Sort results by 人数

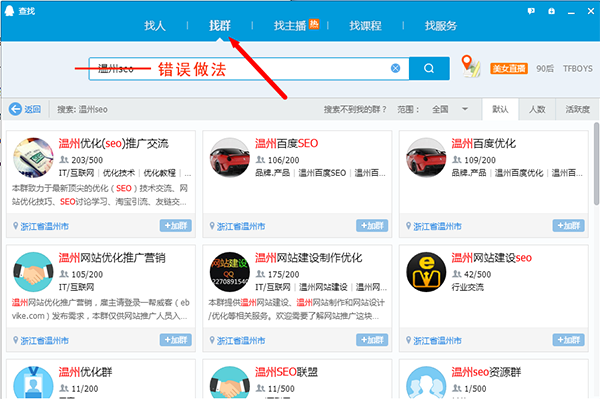pyautogui.click(x=537, y=109)
